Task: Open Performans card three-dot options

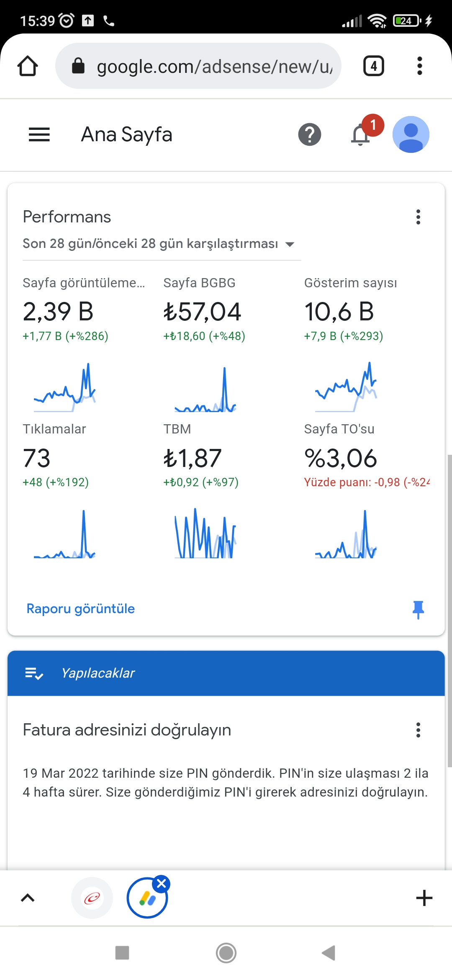Action: [x=418, y=217]
